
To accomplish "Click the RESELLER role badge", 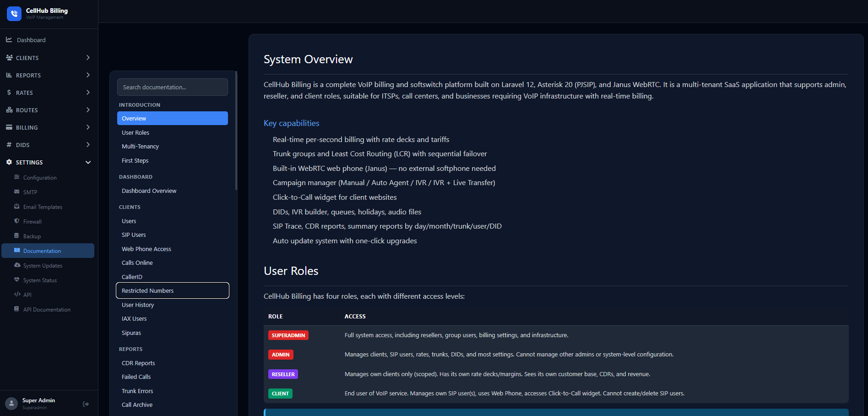I will point(283,374).
